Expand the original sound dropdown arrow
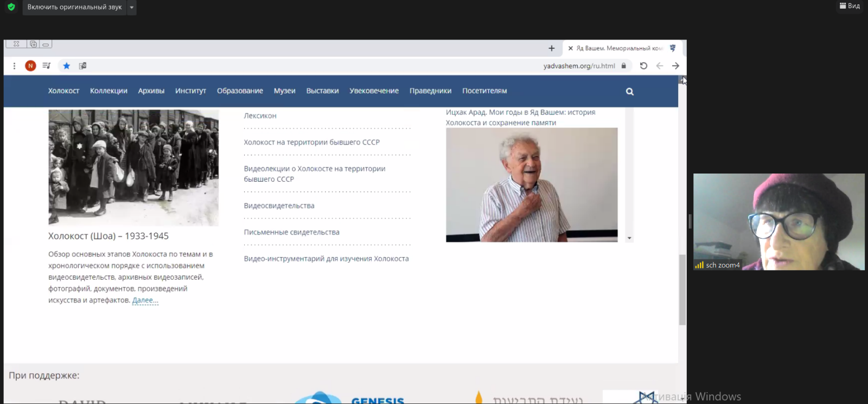Image resolution: width=868 pixels, height=404 pixels. click(132, 8)
